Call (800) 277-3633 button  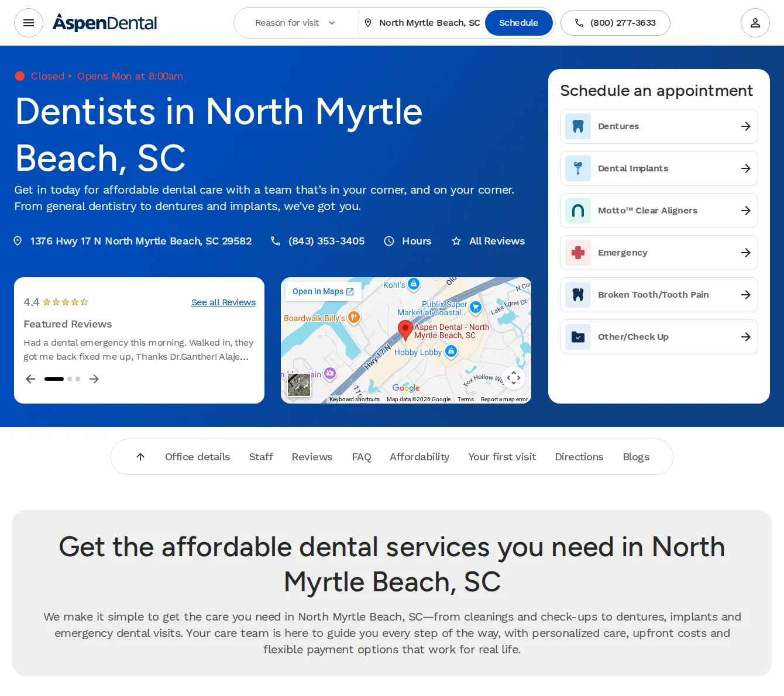(x=615, y=23)
